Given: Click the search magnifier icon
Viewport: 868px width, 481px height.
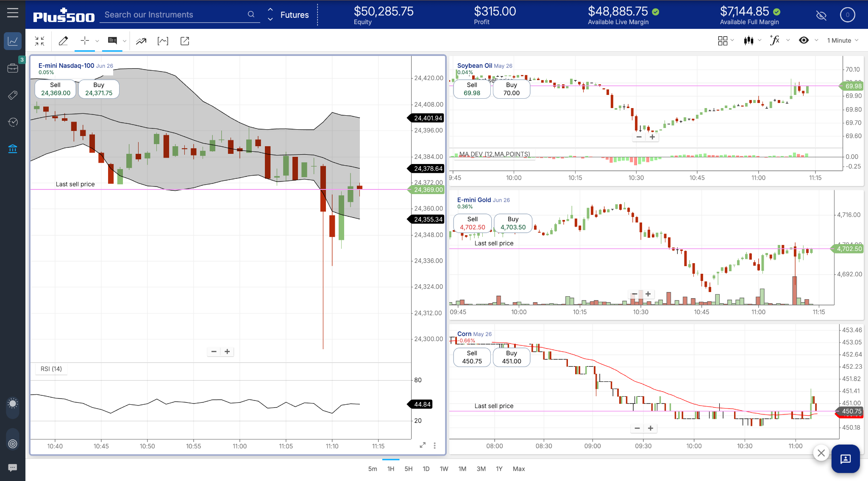Looking at the screenshot, I should [251, 14].
